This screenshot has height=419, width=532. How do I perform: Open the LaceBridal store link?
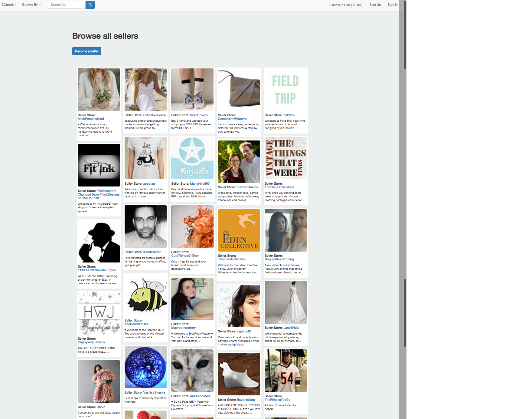(291, 328)
